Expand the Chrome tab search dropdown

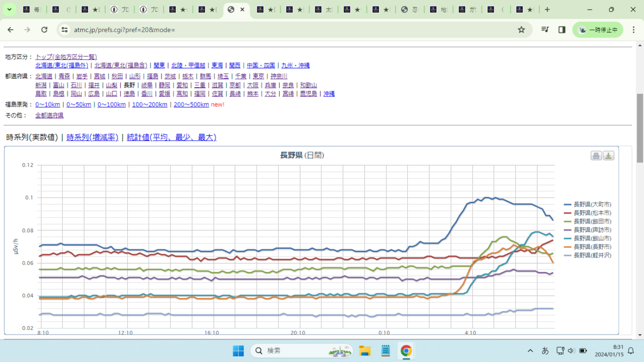point(9,10)
